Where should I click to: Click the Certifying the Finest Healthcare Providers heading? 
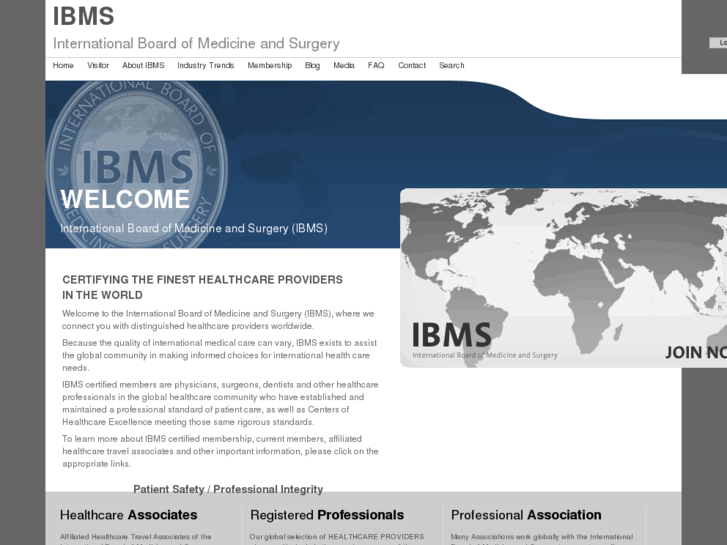pos(203,287)
